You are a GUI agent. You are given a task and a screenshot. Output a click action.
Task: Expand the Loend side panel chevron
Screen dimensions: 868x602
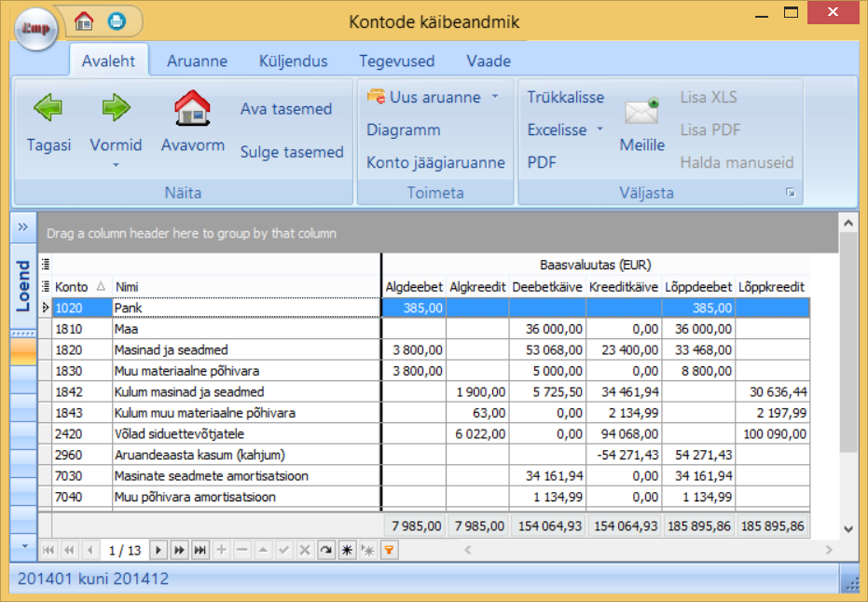(22, 228)
